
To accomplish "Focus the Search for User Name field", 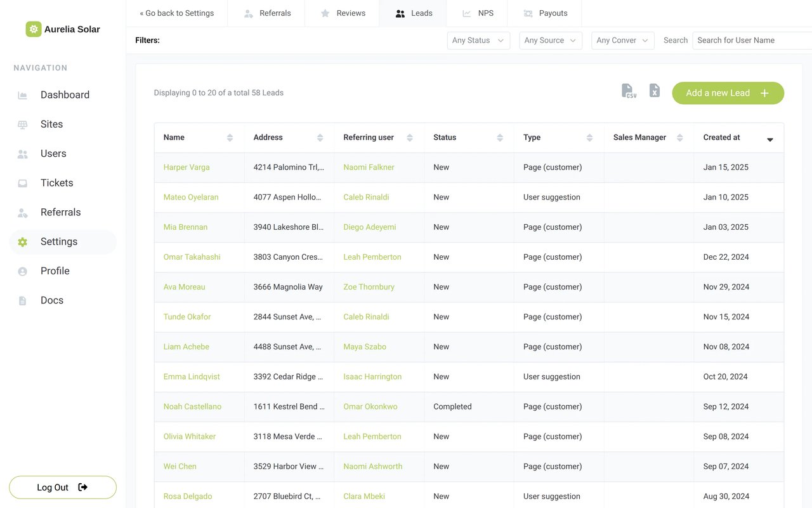I will click(x=752, y=40).
